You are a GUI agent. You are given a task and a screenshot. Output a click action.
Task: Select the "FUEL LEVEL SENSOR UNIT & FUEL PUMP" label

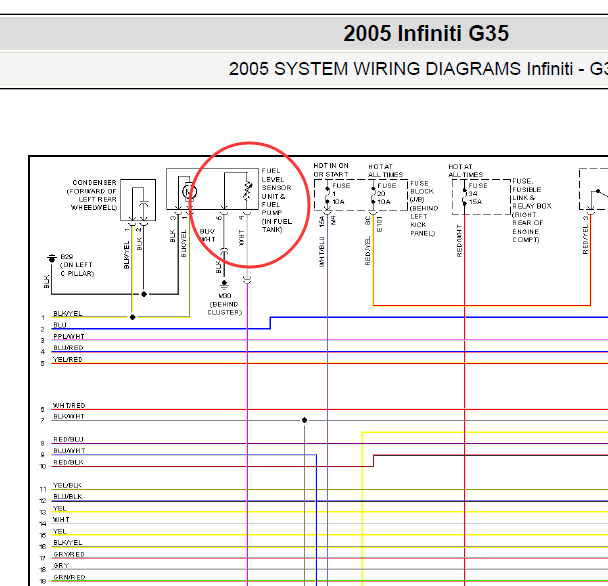276,200
